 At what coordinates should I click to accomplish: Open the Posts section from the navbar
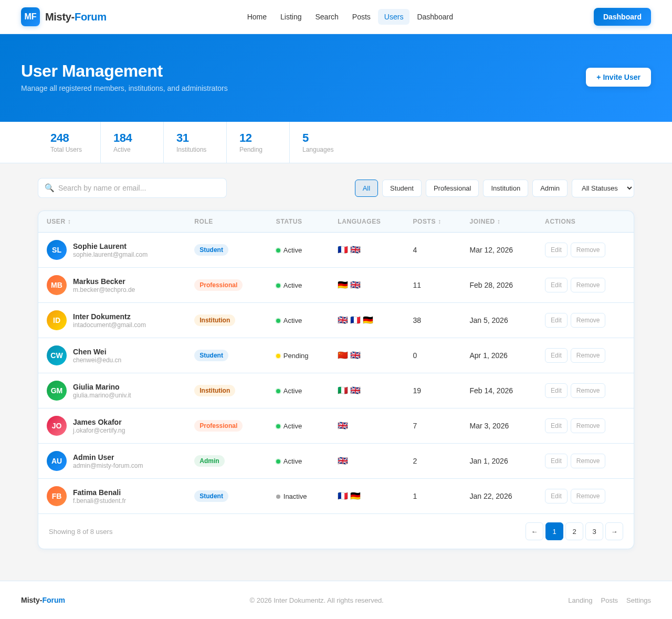click(361, 17)
